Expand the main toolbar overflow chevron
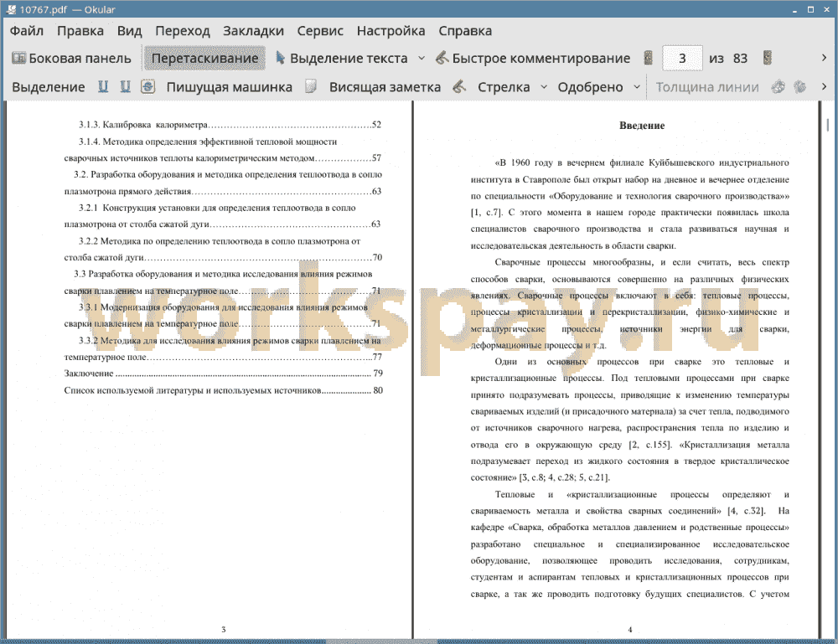838x644 pixels. [824, 58]
